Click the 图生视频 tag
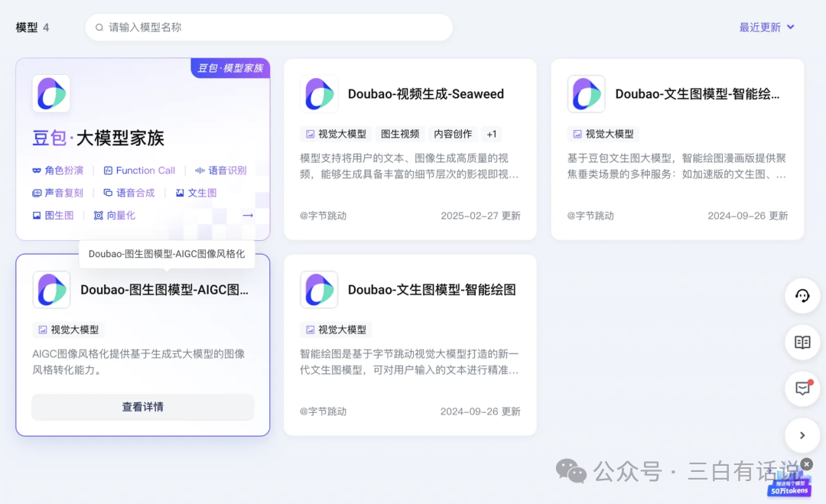This screenshot has width=826, height=504. pyautogui.click(x=400, y=135)
